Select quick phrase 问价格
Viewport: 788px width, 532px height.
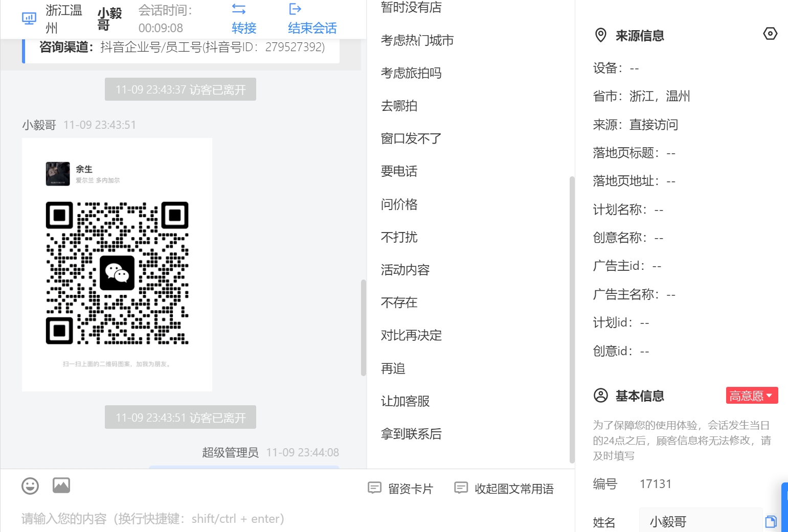[399, 204]
